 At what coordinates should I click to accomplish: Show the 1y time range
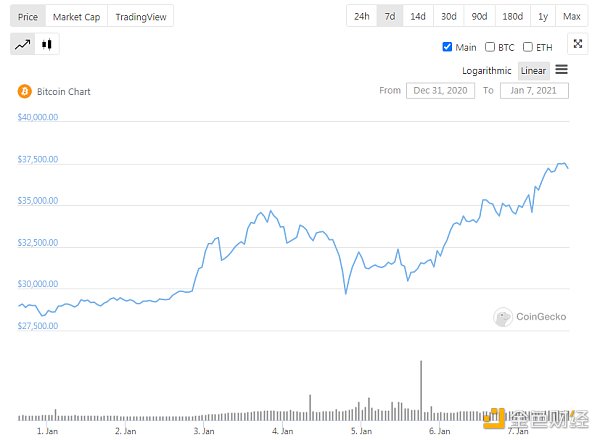pos(543,17)
